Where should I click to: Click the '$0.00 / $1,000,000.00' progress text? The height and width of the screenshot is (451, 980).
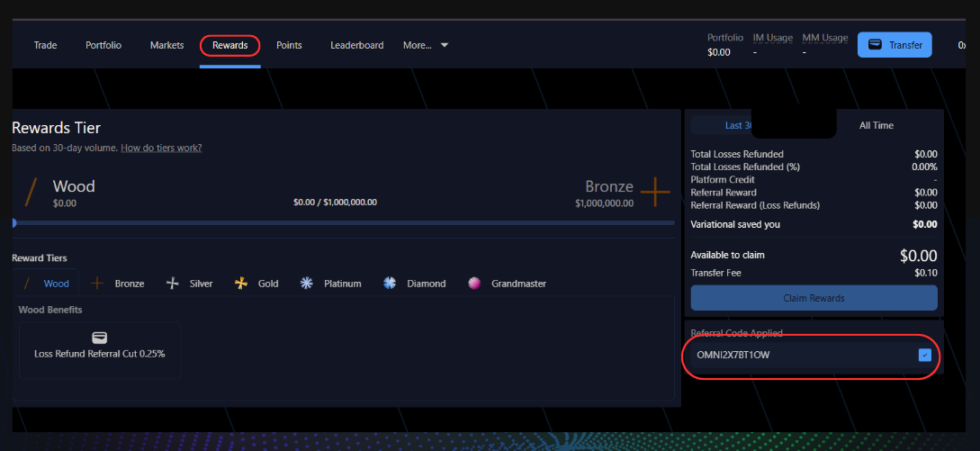(x=335, y=202)
